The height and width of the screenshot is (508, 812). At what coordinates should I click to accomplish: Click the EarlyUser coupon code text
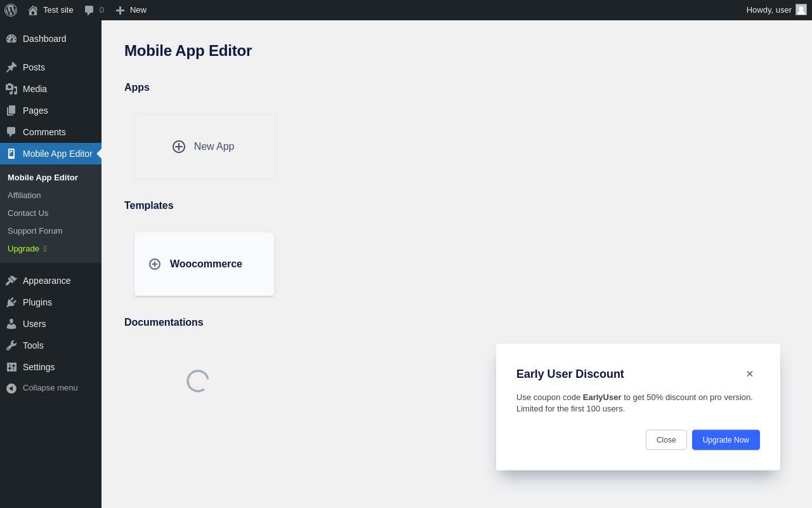click(602, 398)
